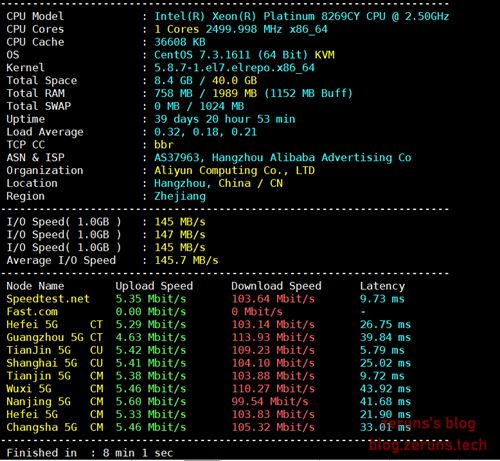Image resolution: width=500 pixels, height=461 pixels.
Task: Select the Changsha 5G CM row
Action: (x=209, y=427)
